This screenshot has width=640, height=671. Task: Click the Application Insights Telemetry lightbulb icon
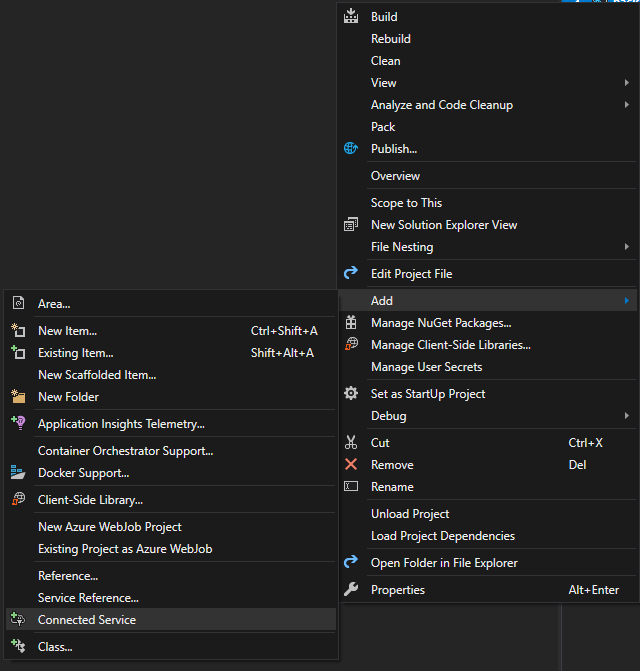pos(18,423)
